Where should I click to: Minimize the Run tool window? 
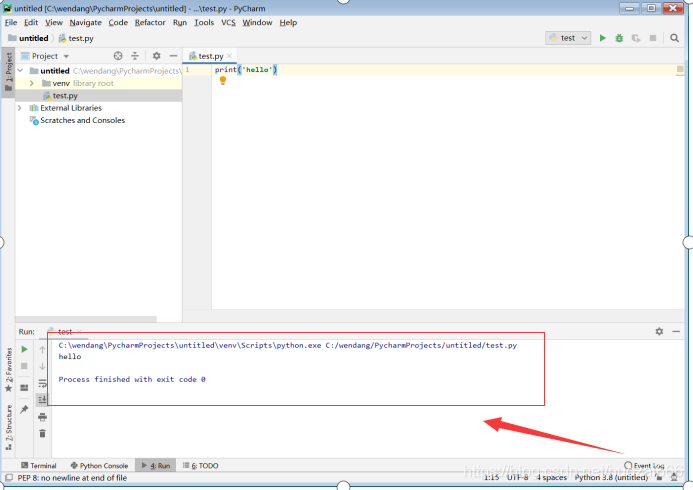tap(676, 331)
